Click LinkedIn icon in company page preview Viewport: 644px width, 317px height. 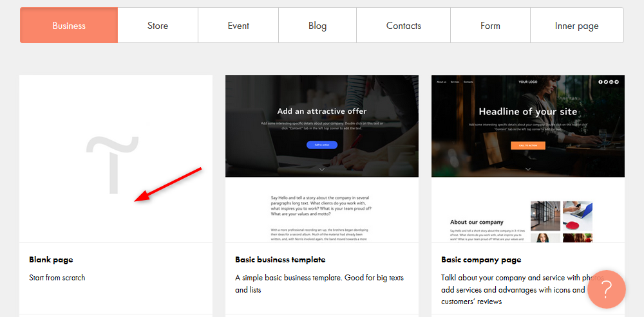(x=611, y=82)
